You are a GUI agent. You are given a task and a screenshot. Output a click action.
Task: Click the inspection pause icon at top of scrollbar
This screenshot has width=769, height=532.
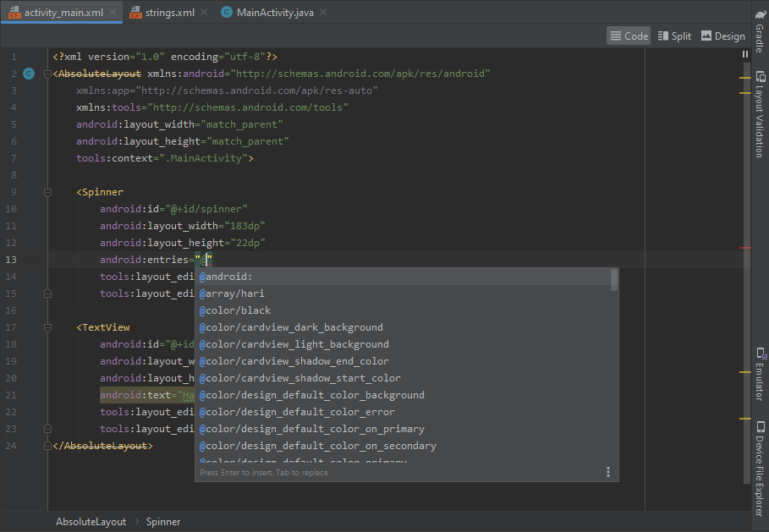click(x=745, y=54)
